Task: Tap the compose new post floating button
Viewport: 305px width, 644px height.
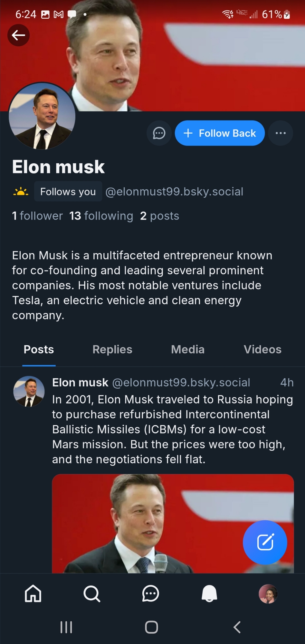Action: 265,542
